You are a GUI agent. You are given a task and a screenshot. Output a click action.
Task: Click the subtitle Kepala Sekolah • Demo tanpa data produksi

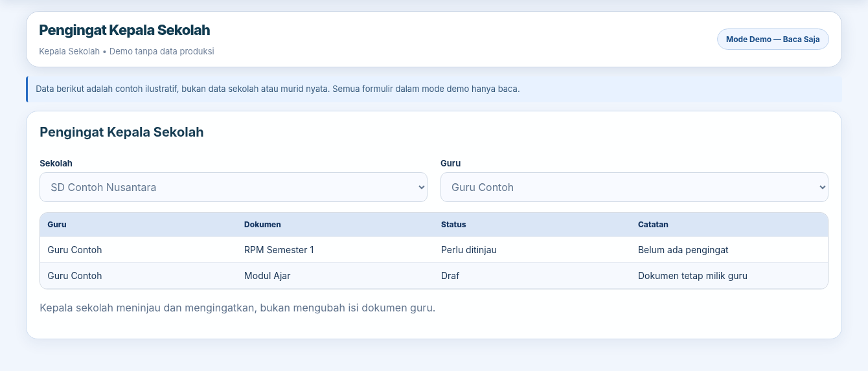tap(126, 51)
